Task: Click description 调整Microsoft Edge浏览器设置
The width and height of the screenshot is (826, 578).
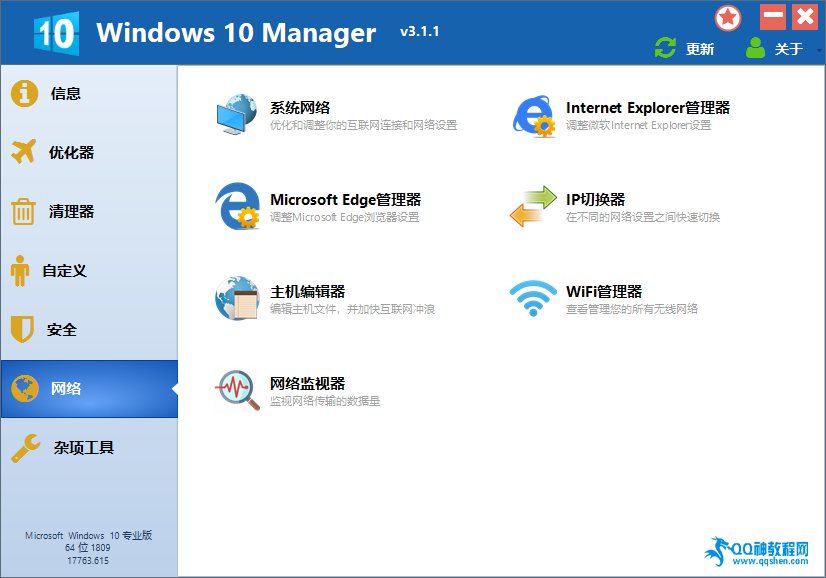Action: (x=345, y=217)
